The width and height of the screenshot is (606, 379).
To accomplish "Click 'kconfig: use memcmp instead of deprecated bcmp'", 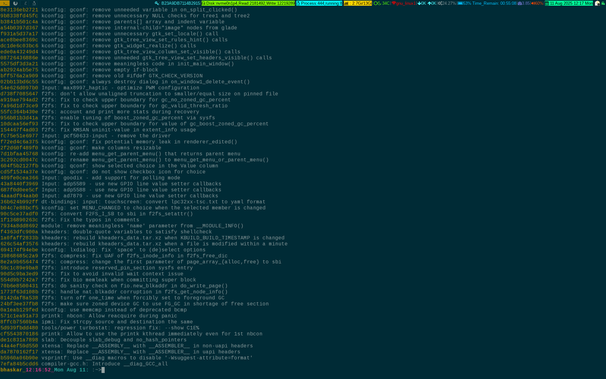I will 94,309.
